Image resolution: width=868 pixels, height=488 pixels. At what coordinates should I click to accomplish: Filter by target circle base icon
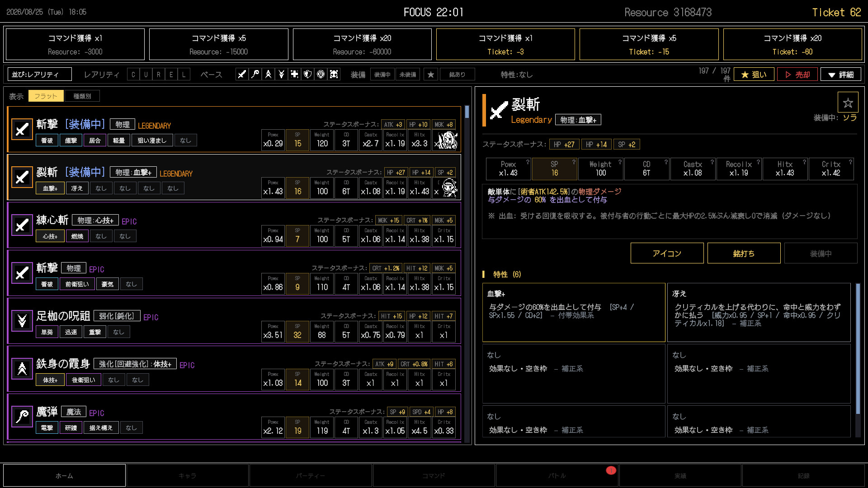coord(321,75)
